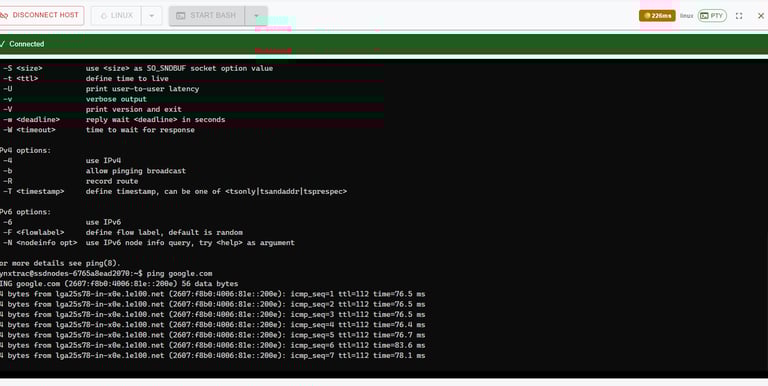Click the '-N <nodeinfo opt>' option line
The width and height of the screenshot is (768, 386).
tap(148, 242)
